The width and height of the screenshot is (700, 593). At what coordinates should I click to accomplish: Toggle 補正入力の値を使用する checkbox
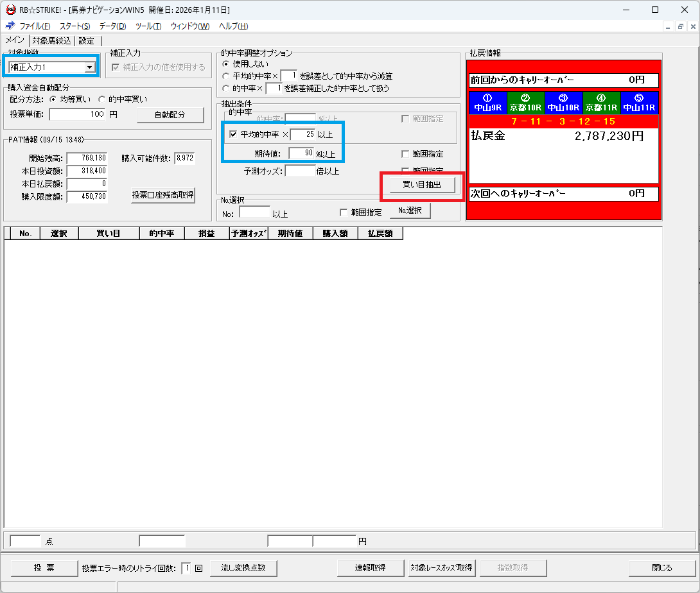tap(116, 67)
